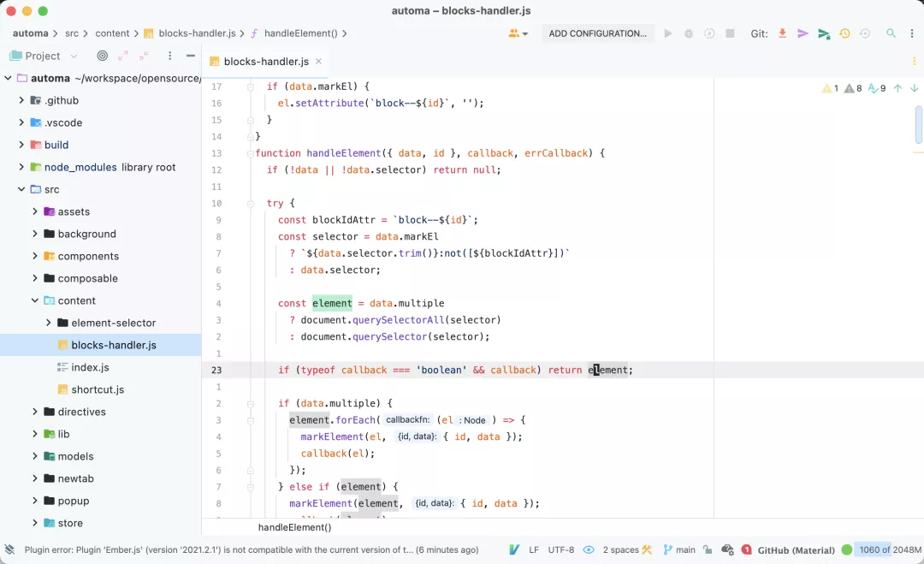Click the purple Git Commit icon
This screenshot has height=564, width=924.
(803, 33)
